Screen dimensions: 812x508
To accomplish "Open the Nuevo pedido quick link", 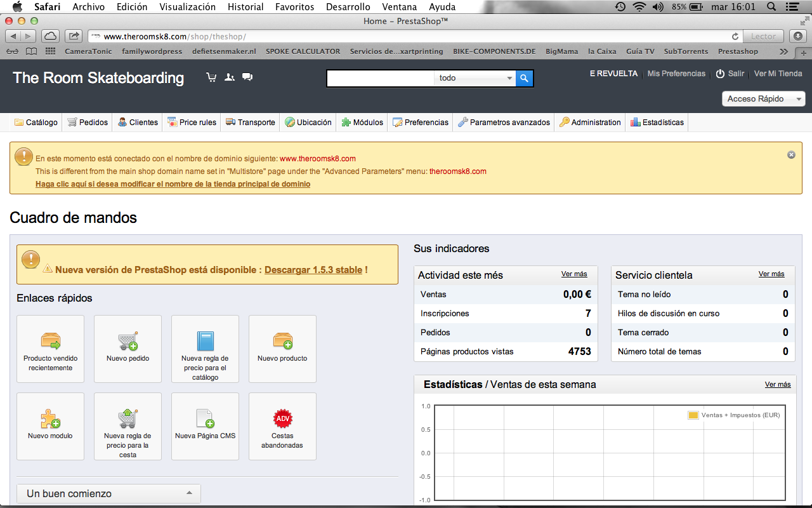I will point(128,349).
